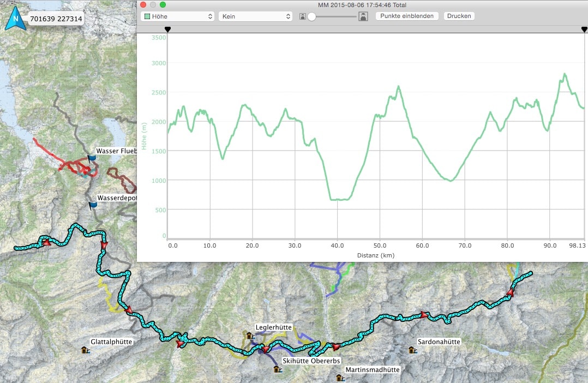Select the Leglerhütte hut icon on map
This screenshot has width=588, height=383.
click(250, 336)
